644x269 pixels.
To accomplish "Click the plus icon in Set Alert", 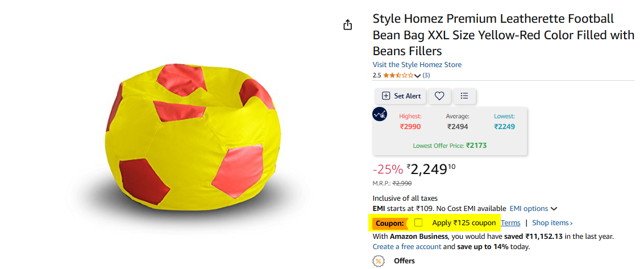I will (x=385, y=96).
